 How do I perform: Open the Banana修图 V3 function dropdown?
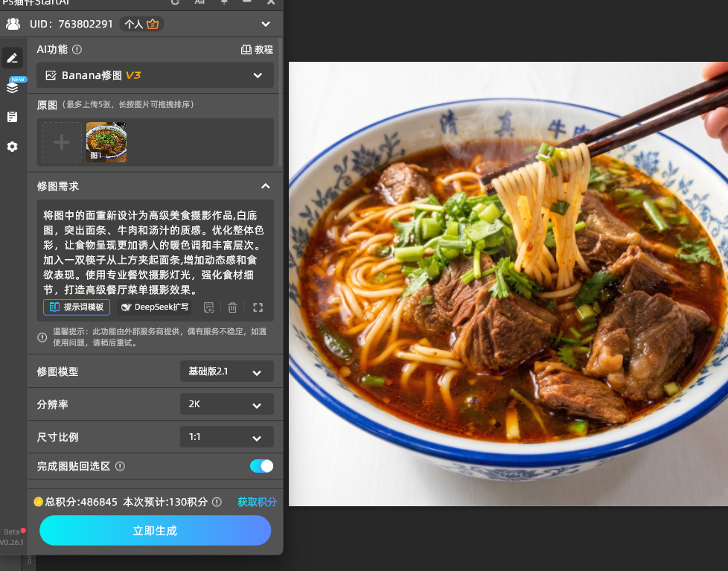click(x=155, y=75)
